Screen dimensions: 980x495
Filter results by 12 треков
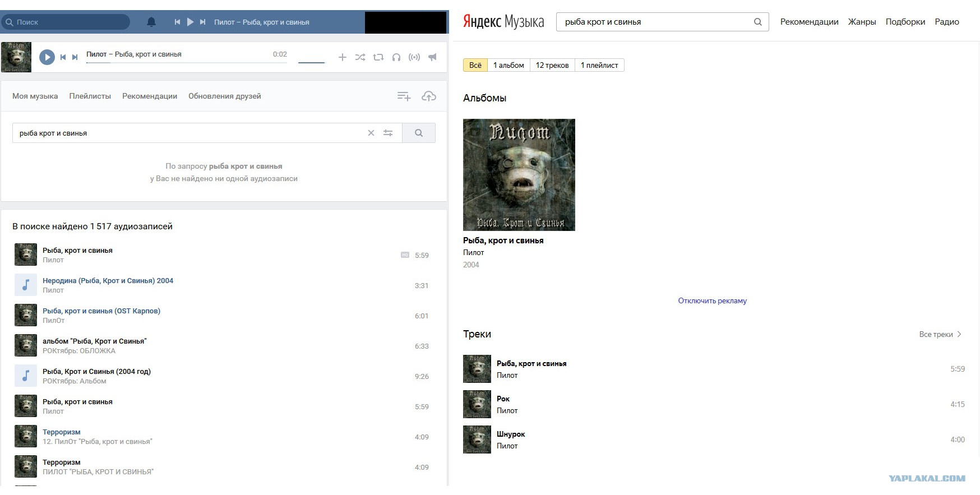[552, 65]
